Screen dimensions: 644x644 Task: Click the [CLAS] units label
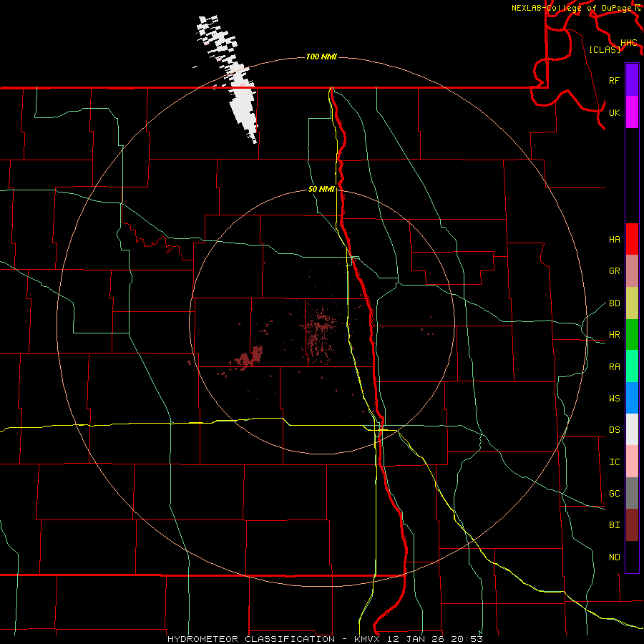point(605,49)
